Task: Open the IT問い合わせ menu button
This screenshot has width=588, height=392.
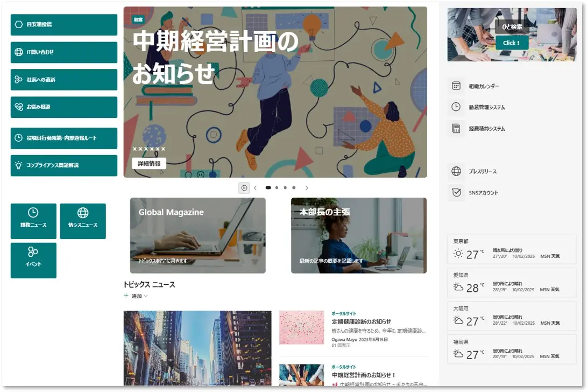Action: pos(64,52)
